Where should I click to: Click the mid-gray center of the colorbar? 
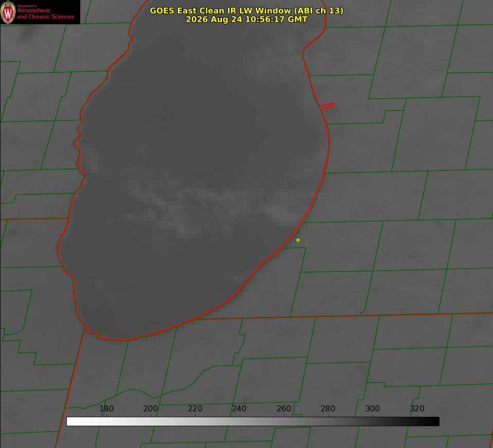click(253, 421)
